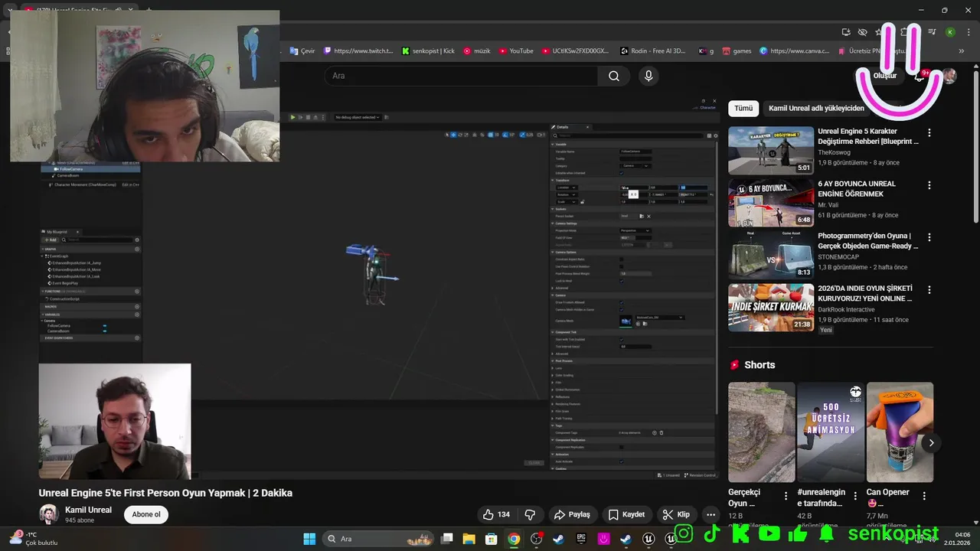Start voice search with the microphone icon

648,76
